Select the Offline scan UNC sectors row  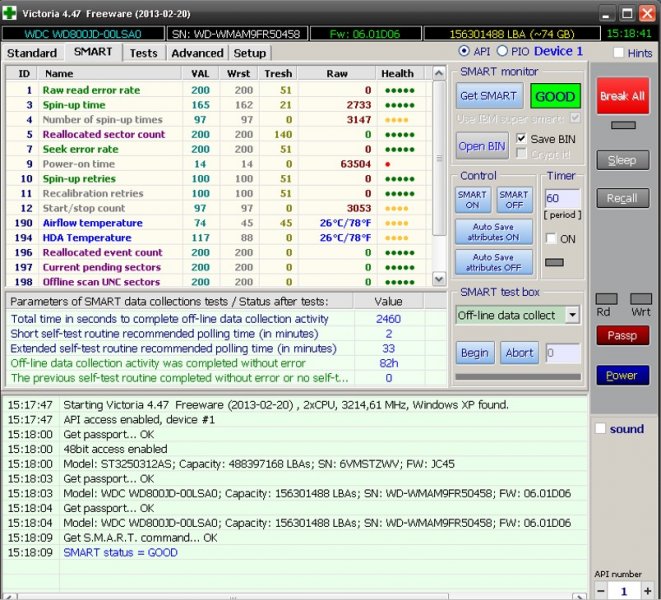tap(219, 282)
